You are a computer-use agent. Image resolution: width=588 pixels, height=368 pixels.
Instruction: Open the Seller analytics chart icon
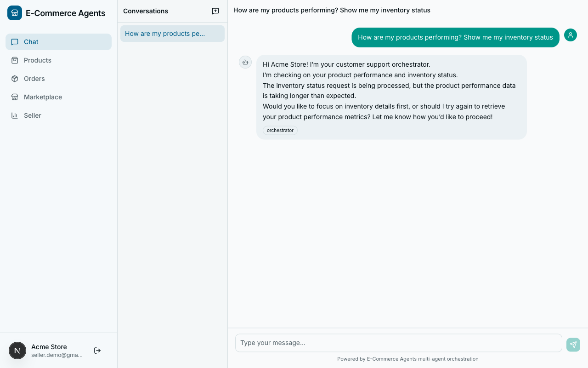[x=15, y=115]
